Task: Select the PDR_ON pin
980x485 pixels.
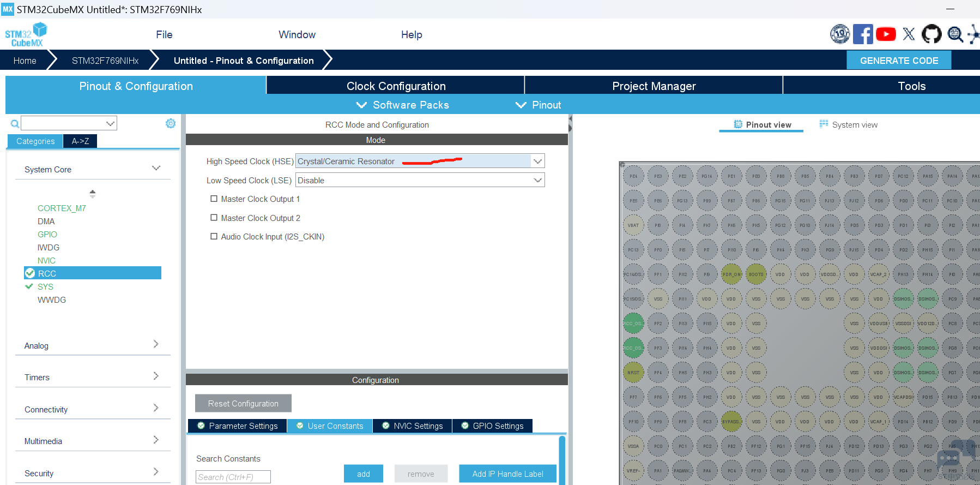Action: click(731, 274)
